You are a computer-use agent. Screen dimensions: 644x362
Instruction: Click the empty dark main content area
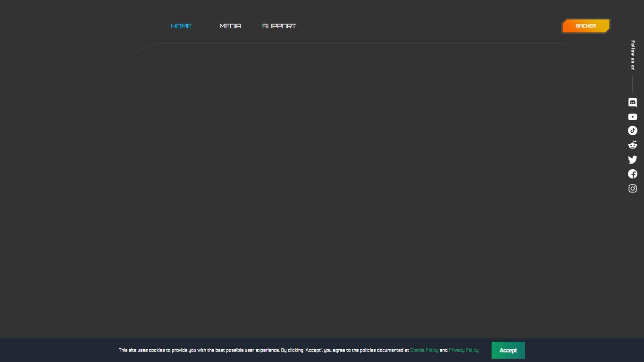(311, 189)
